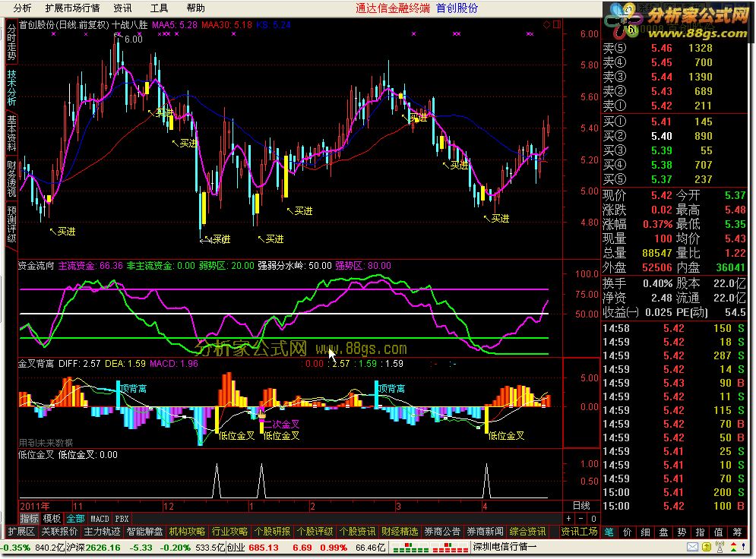Select the 指标 tab below chart
The image size is (756, 559).
pos(29,519)
